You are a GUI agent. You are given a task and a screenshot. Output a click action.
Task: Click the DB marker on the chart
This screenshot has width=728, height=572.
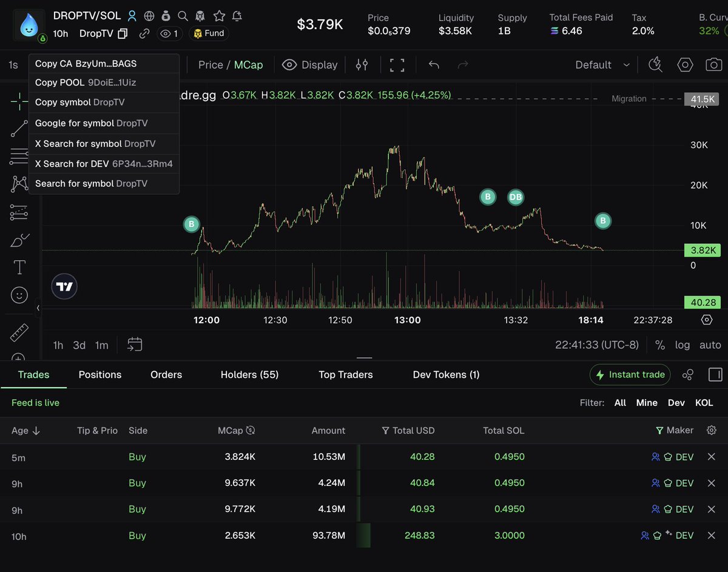[x=515, y=197]
